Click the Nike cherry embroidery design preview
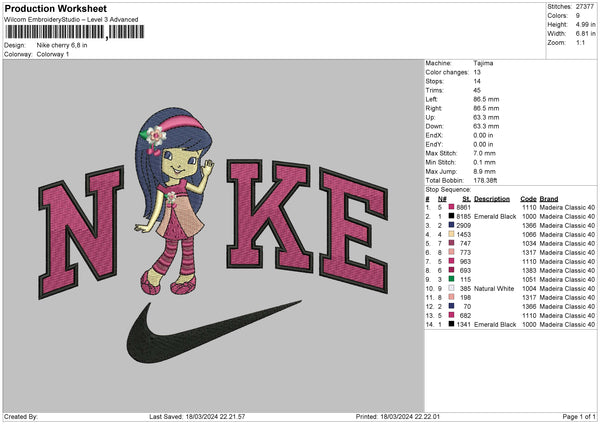The image size is (600, 424). pos(214,236)
